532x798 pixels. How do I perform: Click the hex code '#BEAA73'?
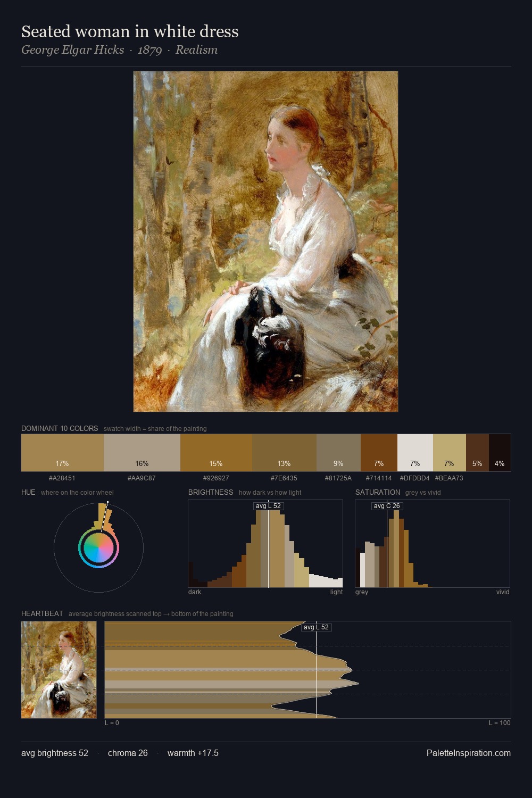coord(449,478)
